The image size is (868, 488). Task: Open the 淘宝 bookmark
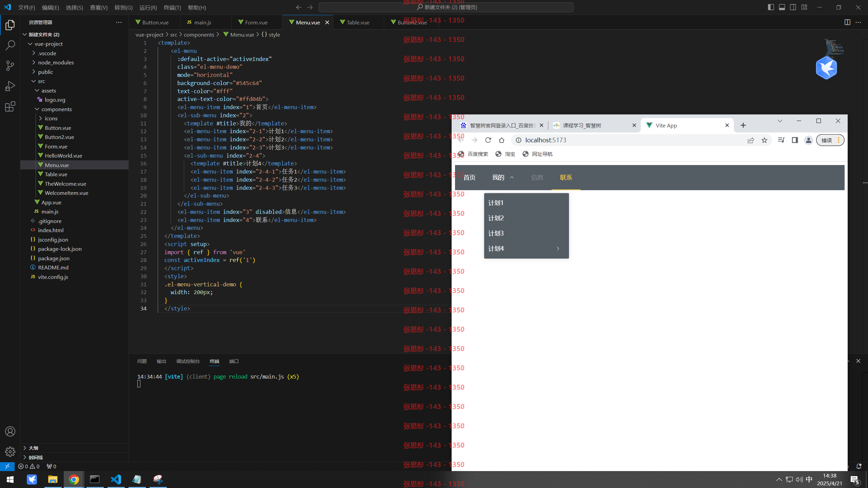(505, 154)
